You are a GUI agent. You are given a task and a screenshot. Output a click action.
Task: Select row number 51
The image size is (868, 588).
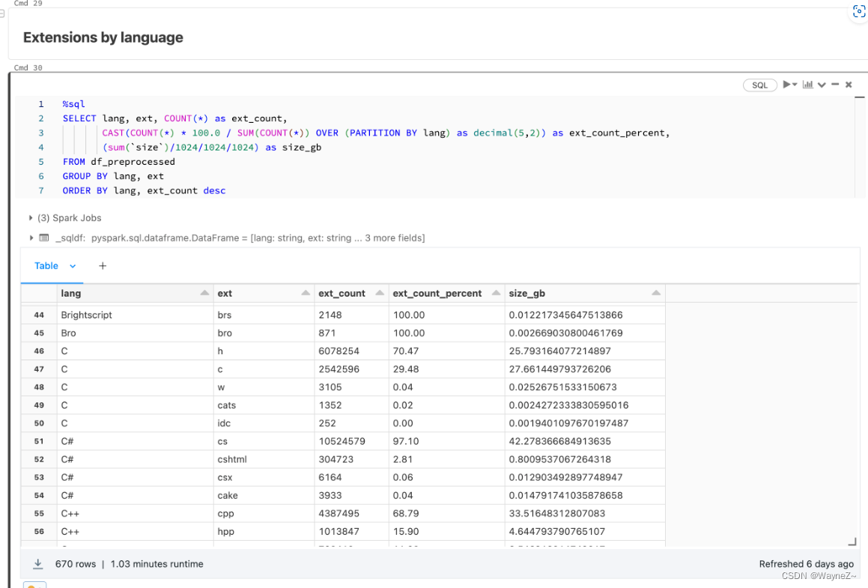pos(39,441)
